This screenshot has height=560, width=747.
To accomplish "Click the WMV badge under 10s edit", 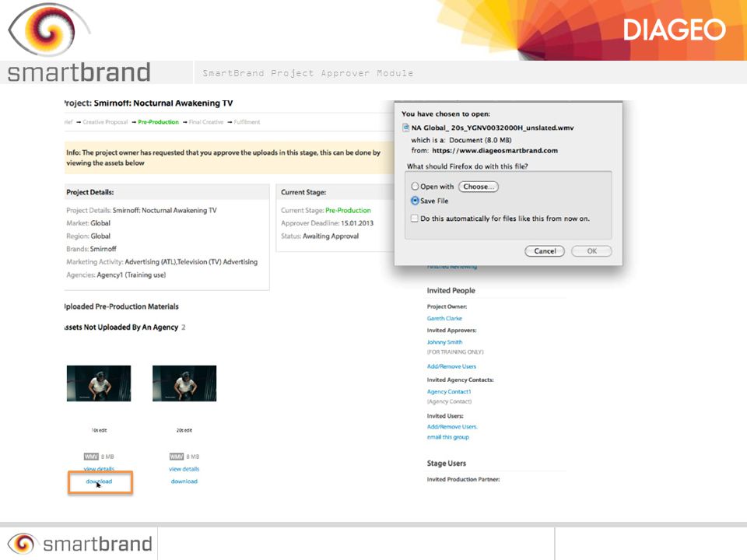I will [91, 457].
